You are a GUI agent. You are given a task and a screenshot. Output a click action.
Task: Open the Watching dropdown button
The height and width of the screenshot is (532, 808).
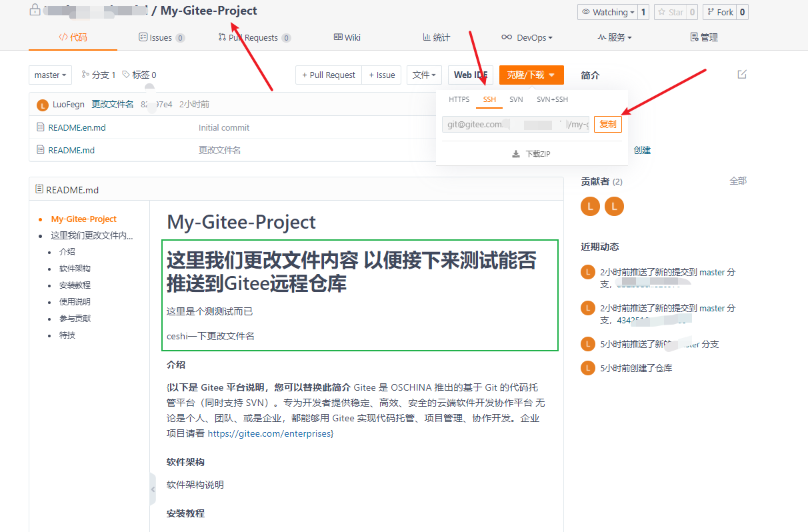pyautogui.click(x=607, y=12)
